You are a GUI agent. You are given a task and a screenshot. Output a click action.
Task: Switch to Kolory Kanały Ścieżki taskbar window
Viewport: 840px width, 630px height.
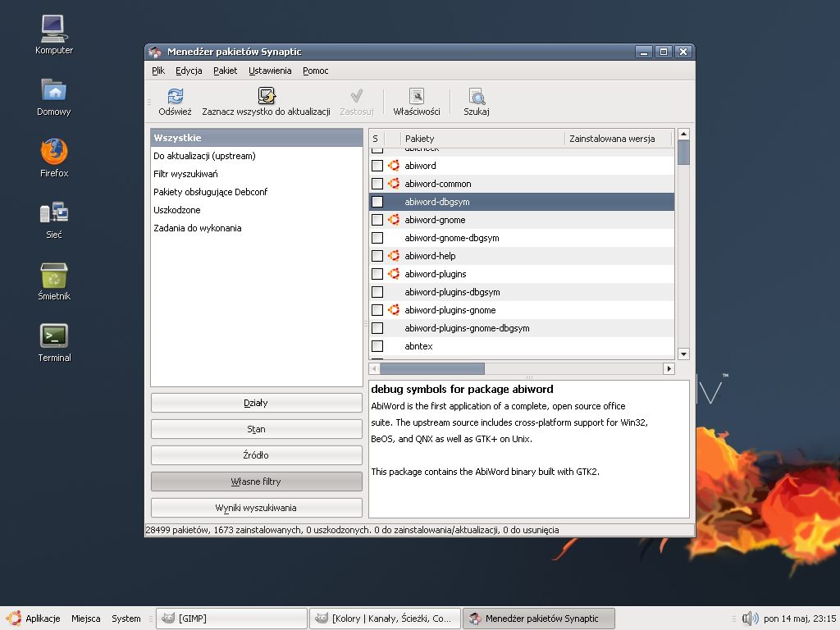(385, 619)
